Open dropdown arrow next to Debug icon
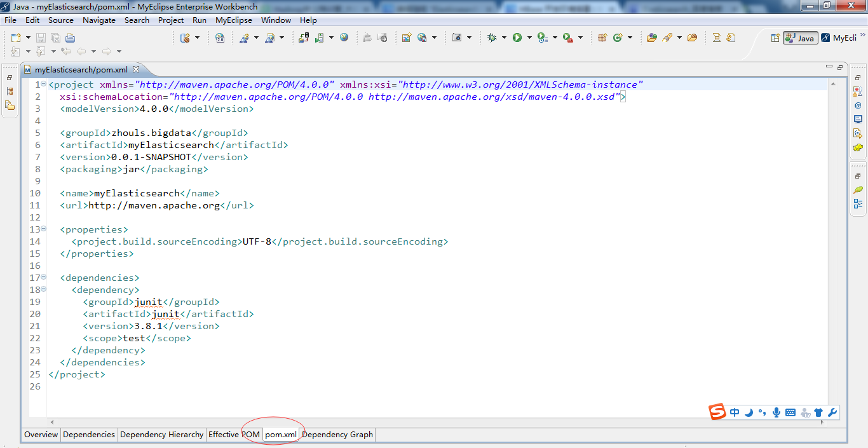This screenshot has height=448, width=868. point(504,37)
